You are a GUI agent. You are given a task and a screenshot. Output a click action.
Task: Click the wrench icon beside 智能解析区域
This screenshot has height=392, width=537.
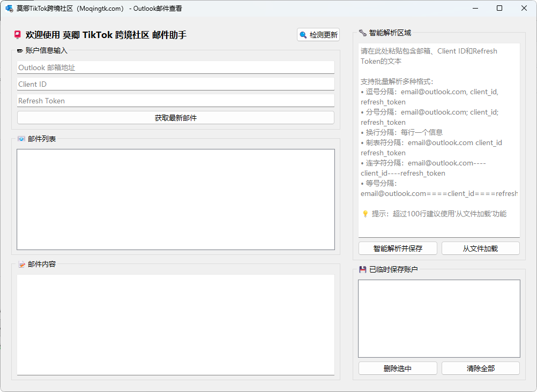[363, 33]
